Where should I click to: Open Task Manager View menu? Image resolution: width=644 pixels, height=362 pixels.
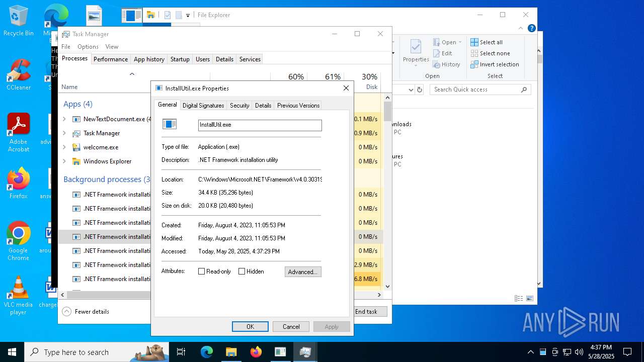point(112,47)
